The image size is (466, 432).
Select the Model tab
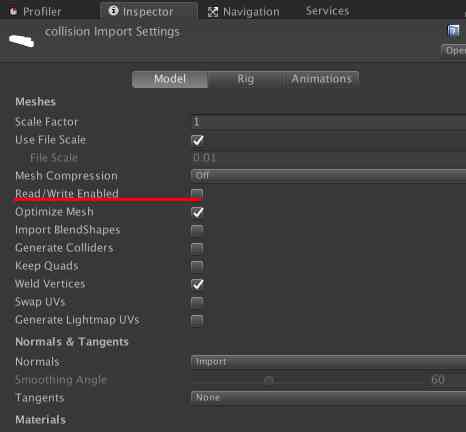170,79
